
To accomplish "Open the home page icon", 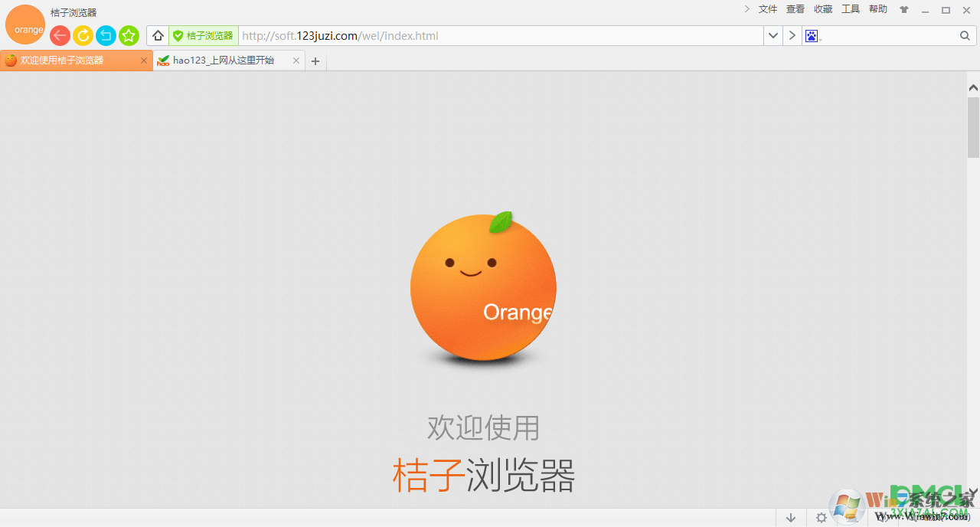I will [158, 35].
